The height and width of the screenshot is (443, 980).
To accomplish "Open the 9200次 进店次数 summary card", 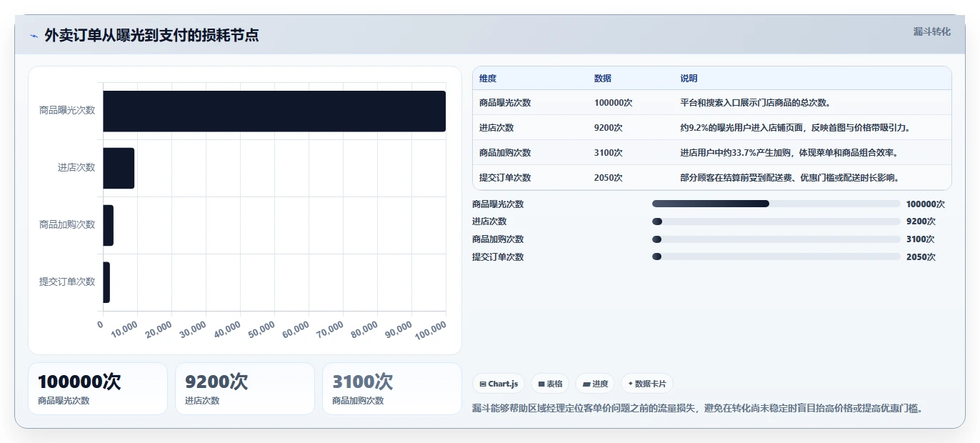I will coord(245,389).
